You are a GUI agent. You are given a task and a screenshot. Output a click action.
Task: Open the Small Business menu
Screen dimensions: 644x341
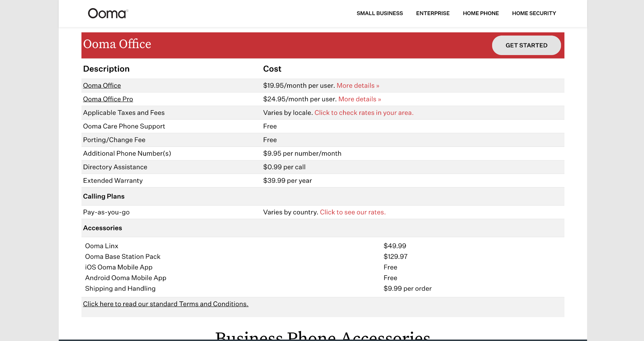pyautogui.click(x=380, y=13)
